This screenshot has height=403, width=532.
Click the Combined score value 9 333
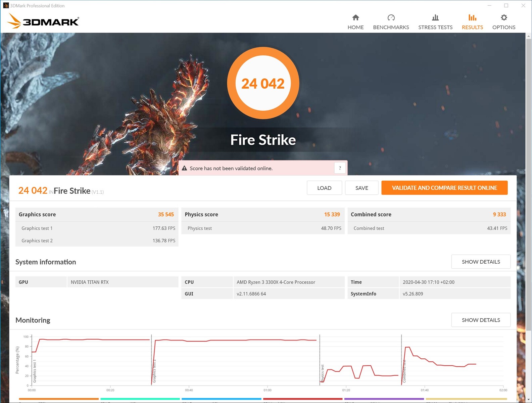click(x=499, y=214)
